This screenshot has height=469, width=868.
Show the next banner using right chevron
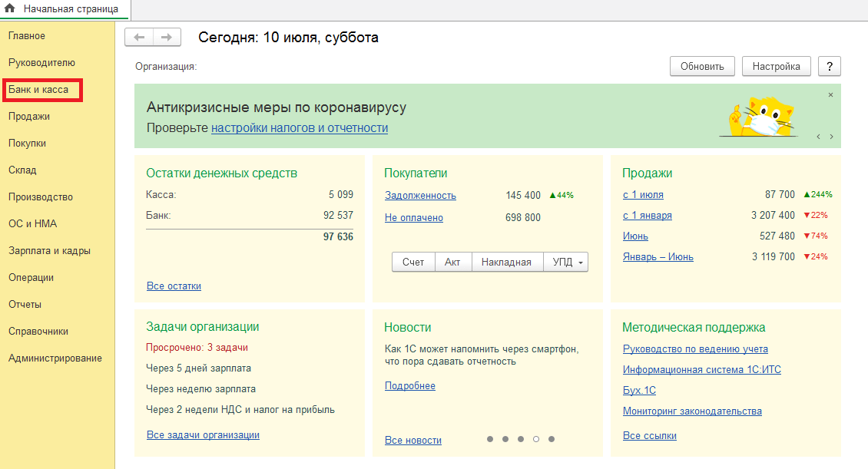[x=831, y=137]
